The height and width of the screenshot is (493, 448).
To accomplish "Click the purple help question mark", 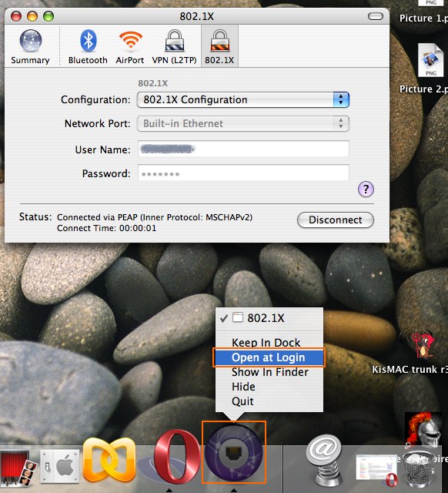I will [366, 189].
